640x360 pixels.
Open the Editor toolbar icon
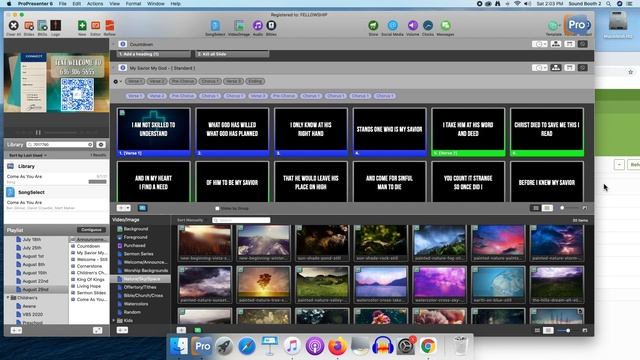tap(96, 26)
